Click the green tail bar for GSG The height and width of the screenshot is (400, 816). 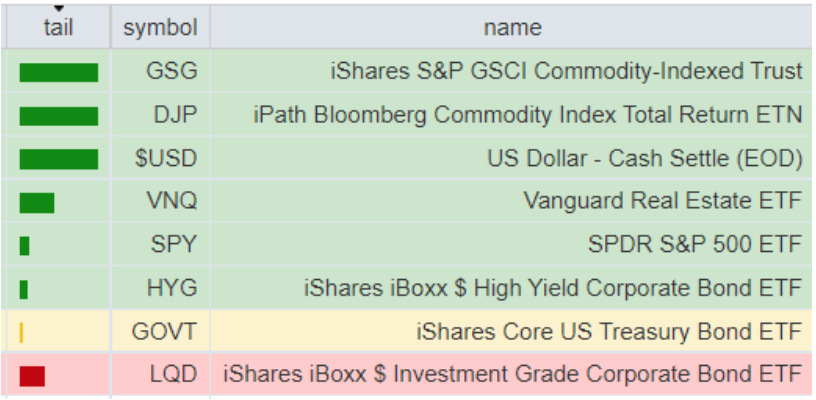[x=59, y=72]
